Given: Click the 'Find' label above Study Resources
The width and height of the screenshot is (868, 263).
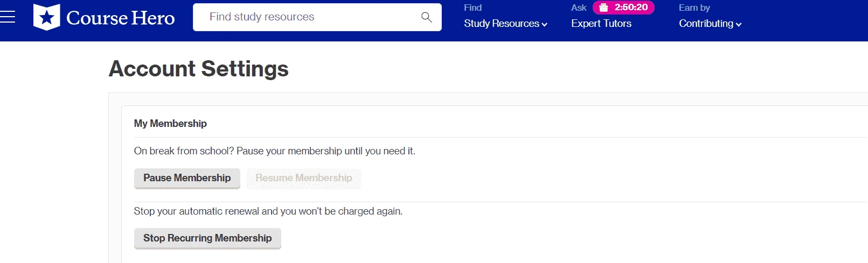Looking at the screenshot, I should [x=473, y=8].
